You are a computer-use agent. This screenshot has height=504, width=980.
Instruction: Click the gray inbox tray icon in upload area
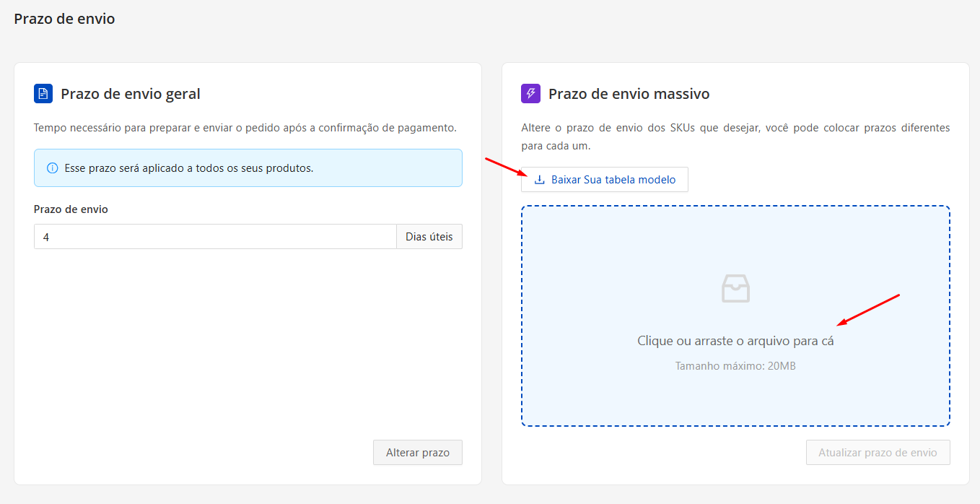(735, 288)
